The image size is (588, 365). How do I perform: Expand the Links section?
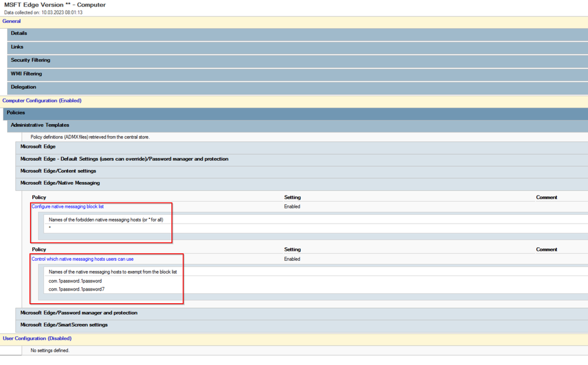(17, 47)
